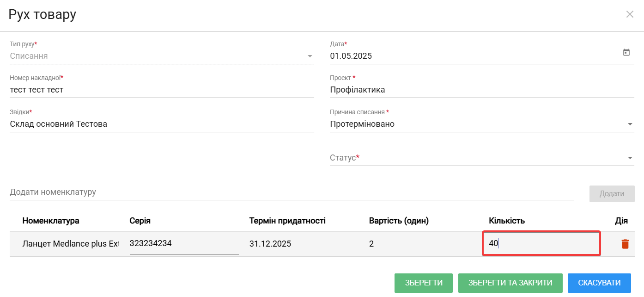Click the Кількість field showing 40
Screen dimensions: 644x297
pos(541,243)
